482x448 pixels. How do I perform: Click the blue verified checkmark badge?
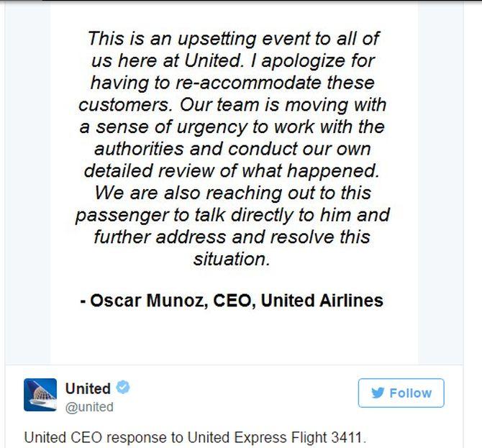point(123,387)
